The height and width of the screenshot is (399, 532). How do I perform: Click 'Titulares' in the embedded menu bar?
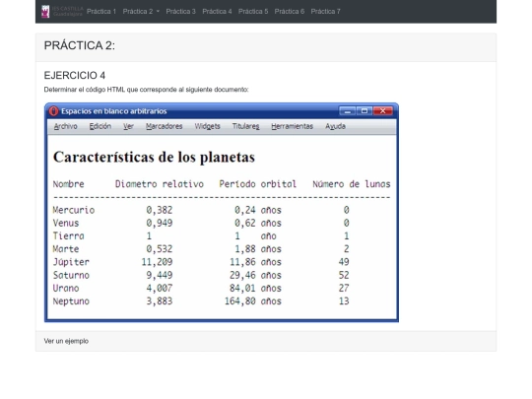pos(245,126)
